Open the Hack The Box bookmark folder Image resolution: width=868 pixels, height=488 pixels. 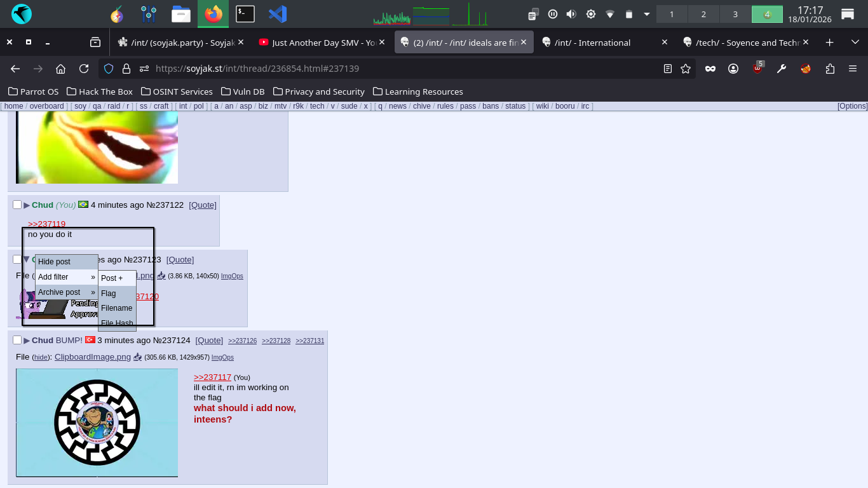(x=100, y=91)
